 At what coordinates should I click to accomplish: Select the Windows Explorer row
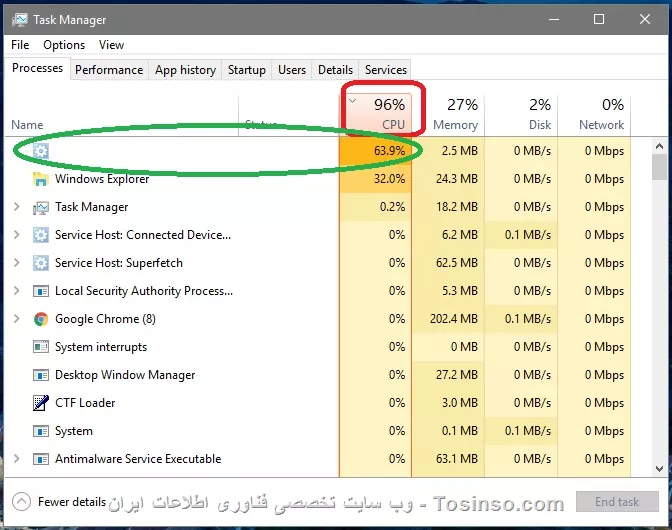point(318,179)
